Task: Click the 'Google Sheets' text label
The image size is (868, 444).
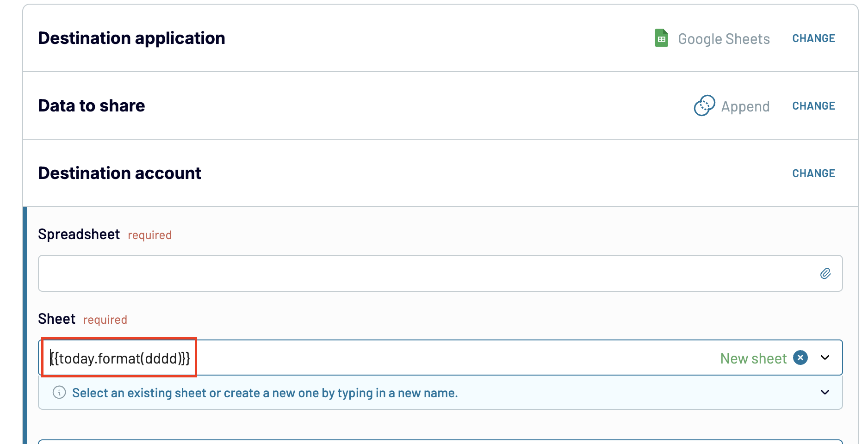Action: pyautogui.click(x=724, y=39)
